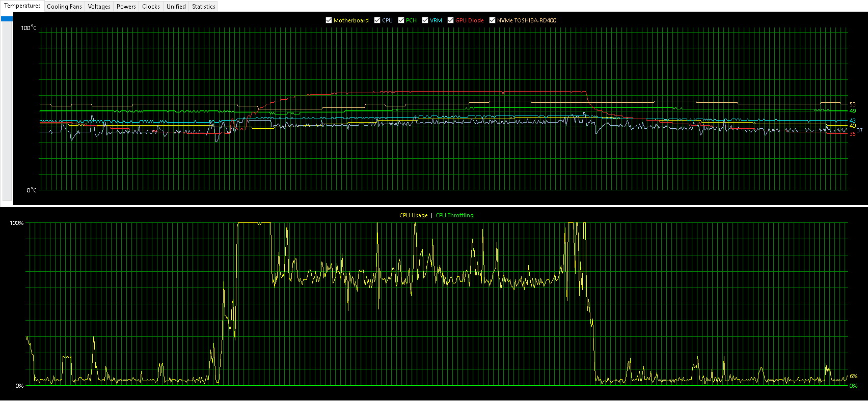Click the red 35 GPU Diode reading

point(852,134)
